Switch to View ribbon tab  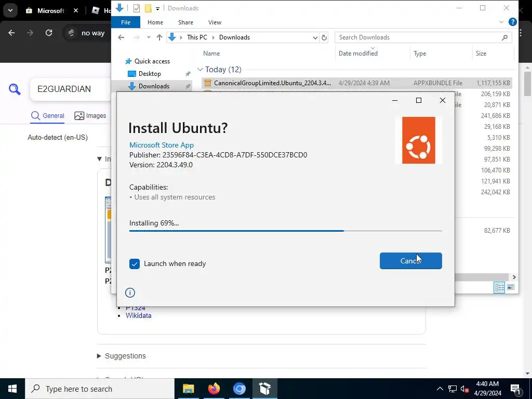[x=215, y=22]
